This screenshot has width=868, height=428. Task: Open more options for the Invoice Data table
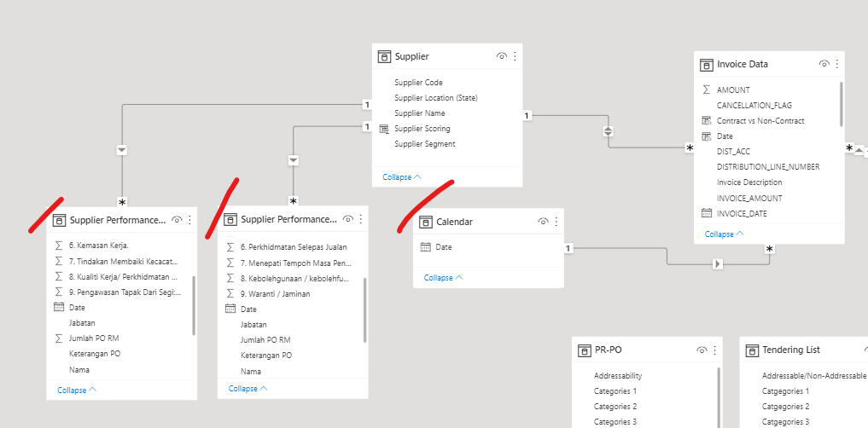(837, 64)
